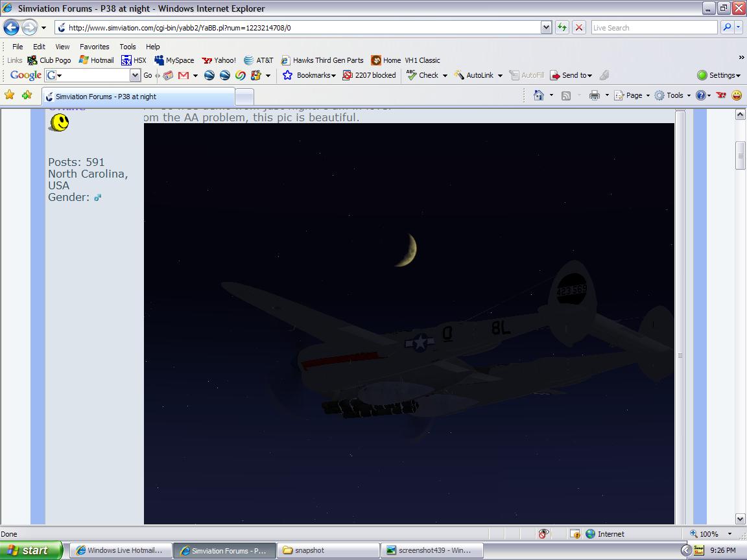This screenshot has height=560, width=747.
Task: Click the Gmail icon in Google toolbar
Action: 184,75
